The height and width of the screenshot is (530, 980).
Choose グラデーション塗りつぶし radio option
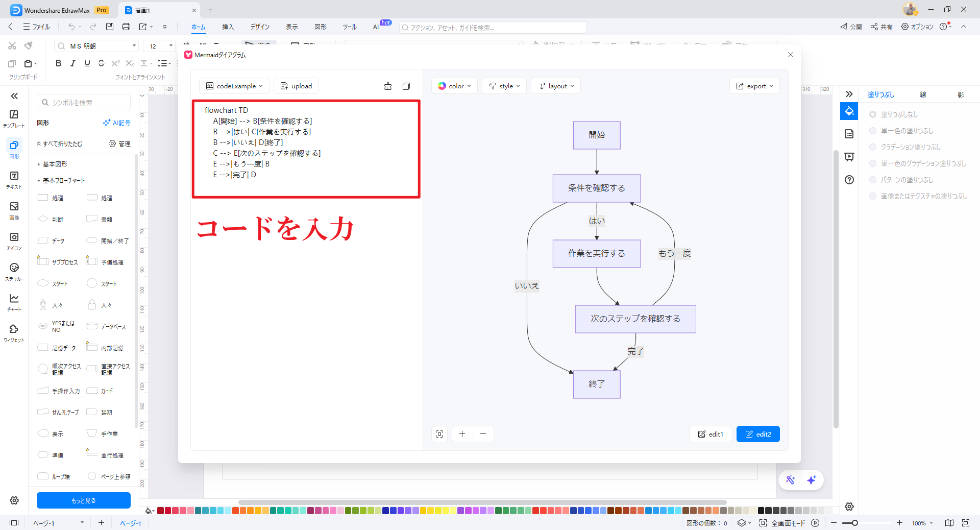(873, 147)
